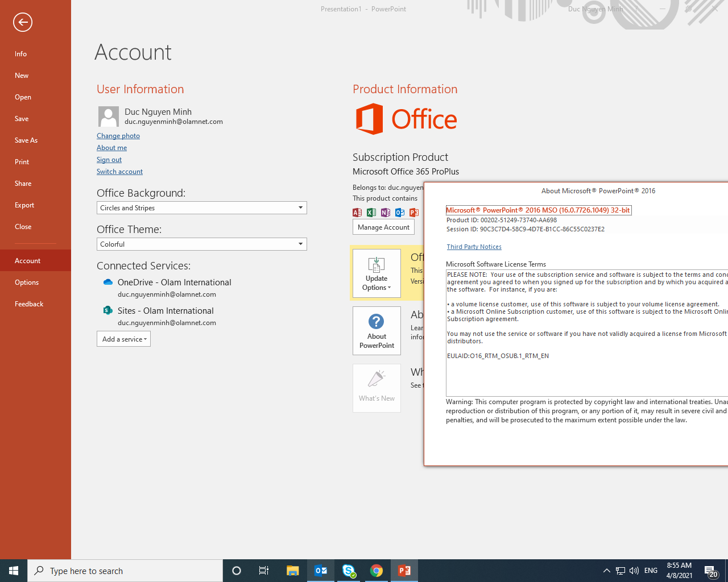Viewport: 728px width, 582px height.
Task: Click the volume speaker icon in tray
Action: pos(634,571)
